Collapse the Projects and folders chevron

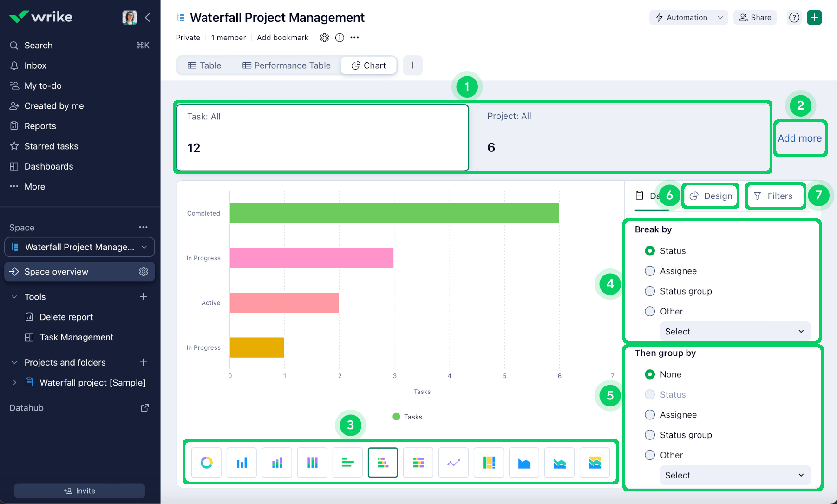coord(14,362)
